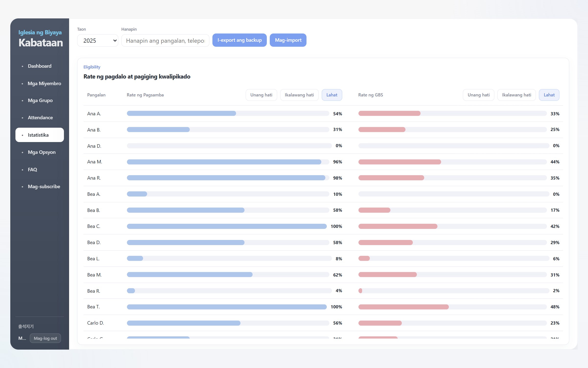
Task: Click the Pangalan column header
Action: tap(96, 95)
